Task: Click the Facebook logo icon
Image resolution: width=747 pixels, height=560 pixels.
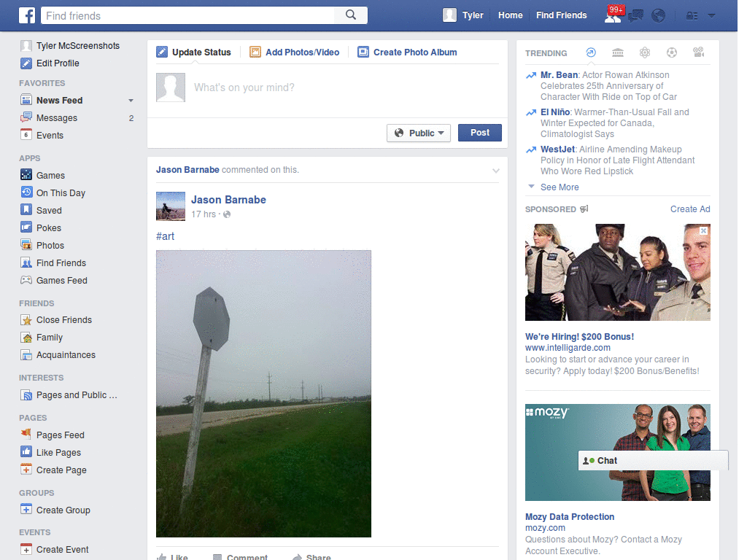Action: click(27, 15)
